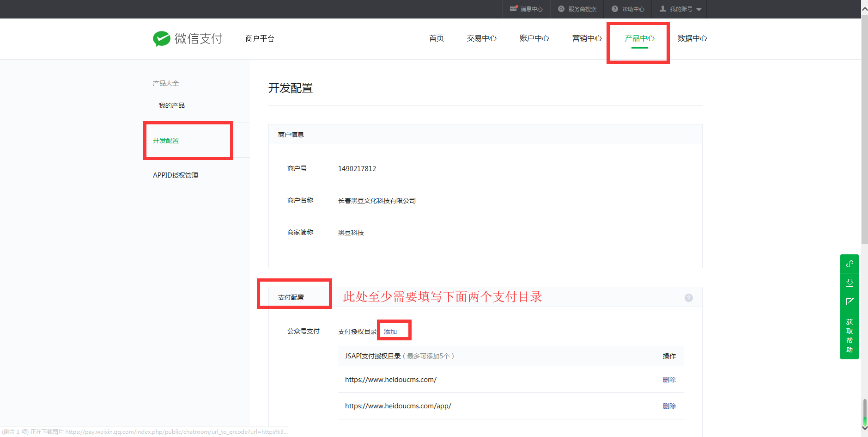Click 添加 next to 支付授权目录

click(390, 332)
